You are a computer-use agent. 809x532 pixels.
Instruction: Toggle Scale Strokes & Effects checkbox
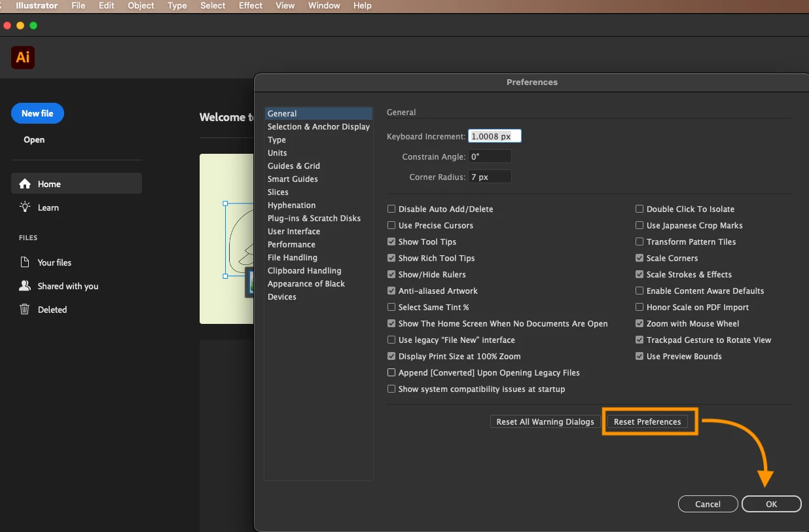pyautogui.click(x=639, y=275)
